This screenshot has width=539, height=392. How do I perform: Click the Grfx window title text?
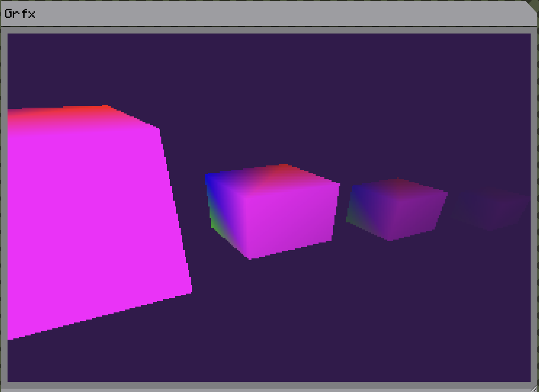click(x=20, y=14)
